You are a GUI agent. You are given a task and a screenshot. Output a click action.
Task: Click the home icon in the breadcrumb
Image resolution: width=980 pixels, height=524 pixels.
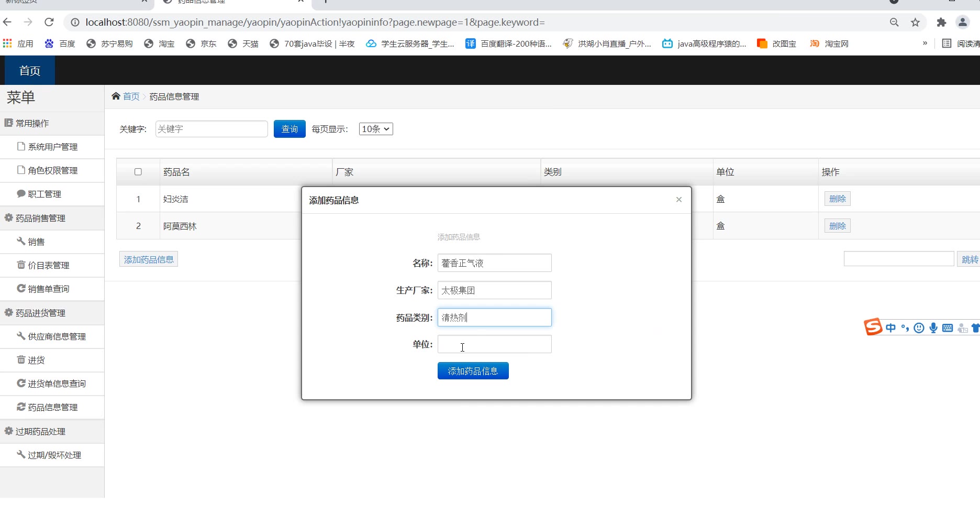click(116, 96)
